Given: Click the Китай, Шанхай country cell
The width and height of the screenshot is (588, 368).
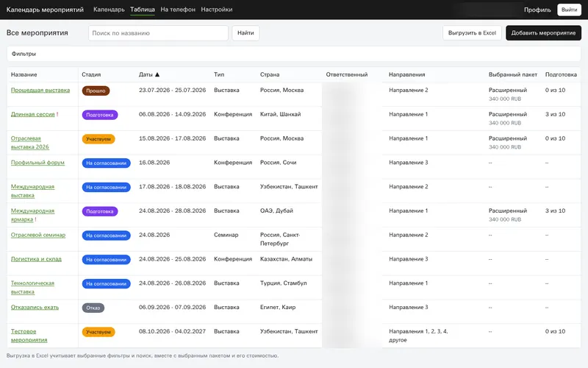Looking at the screenshot, I should [x=281, y=114].
